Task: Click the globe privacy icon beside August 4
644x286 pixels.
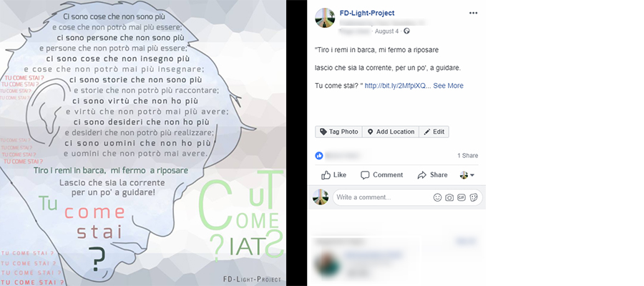Action: (x=406, y=31)
